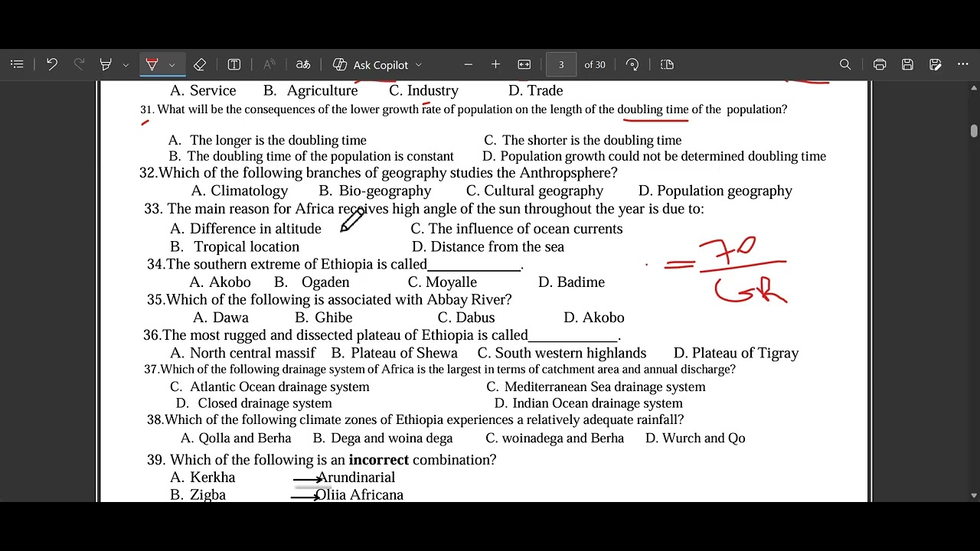Open Draw tool ink options dropdown

pos(172,65)
